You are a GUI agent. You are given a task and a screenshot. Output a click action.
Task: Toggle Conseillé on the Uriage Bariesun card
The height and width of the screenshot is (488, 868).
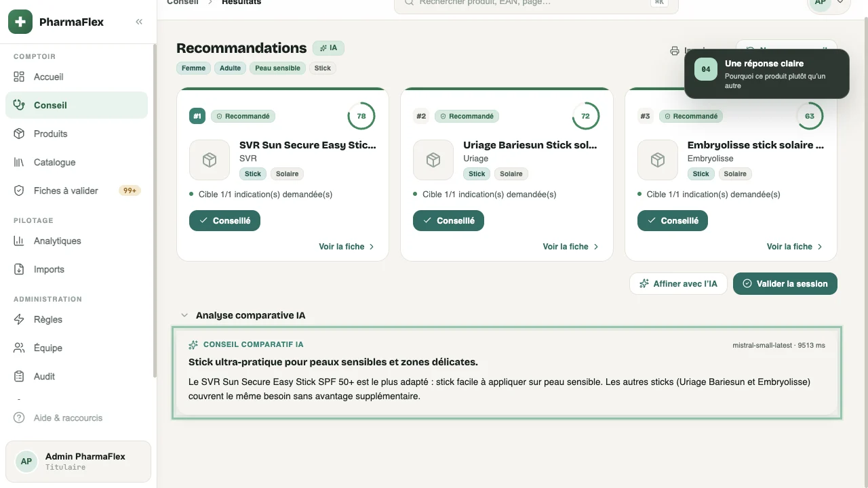pyautogui.click(x=448, y=220)
